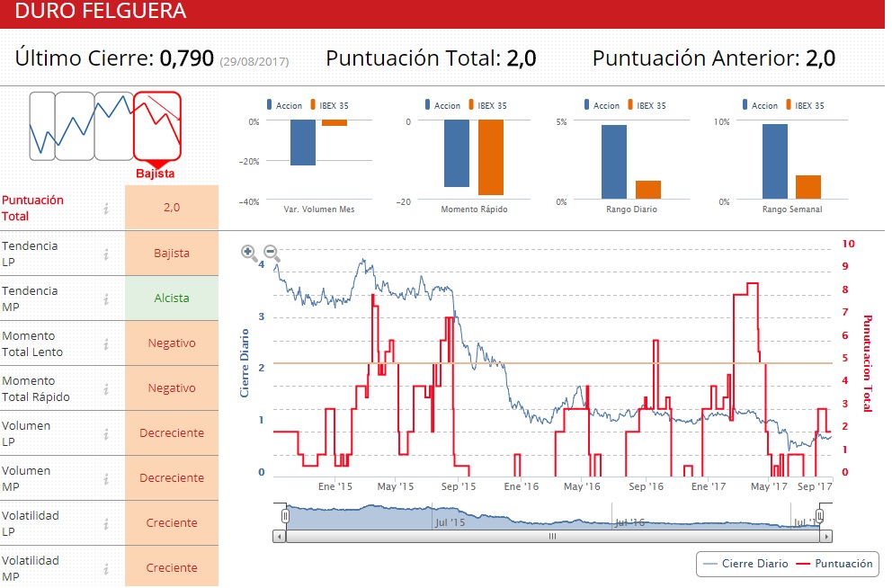The width and height of the screenshot is (892, 588).
Task: Click the navigator scroll right arrow
Action: click(x=826, y=536)
